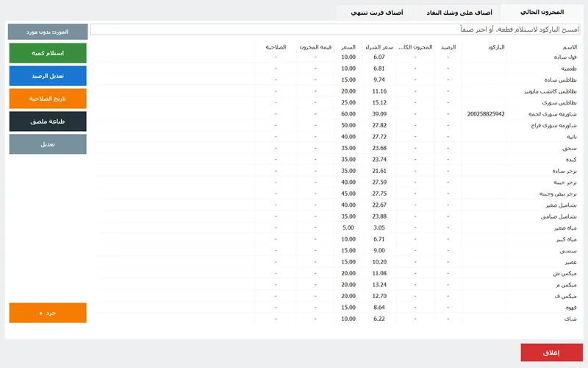Click the 5.00 selling price cell
This screenshot has height=368, width=588.
[x=348, y=228]
